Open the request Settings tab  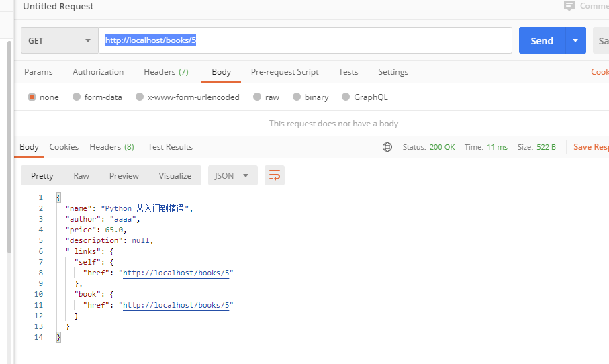tap(393, 72)
